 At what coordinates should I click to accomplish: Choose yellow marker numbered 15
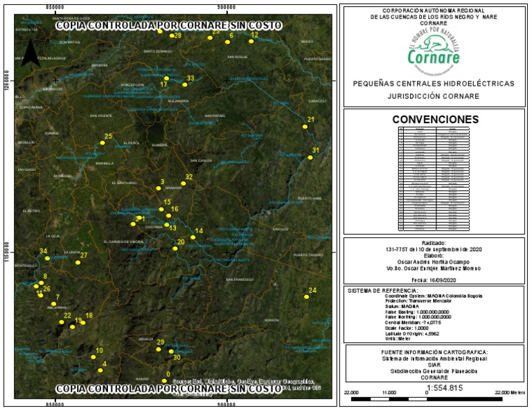click(x=161, y=209)
